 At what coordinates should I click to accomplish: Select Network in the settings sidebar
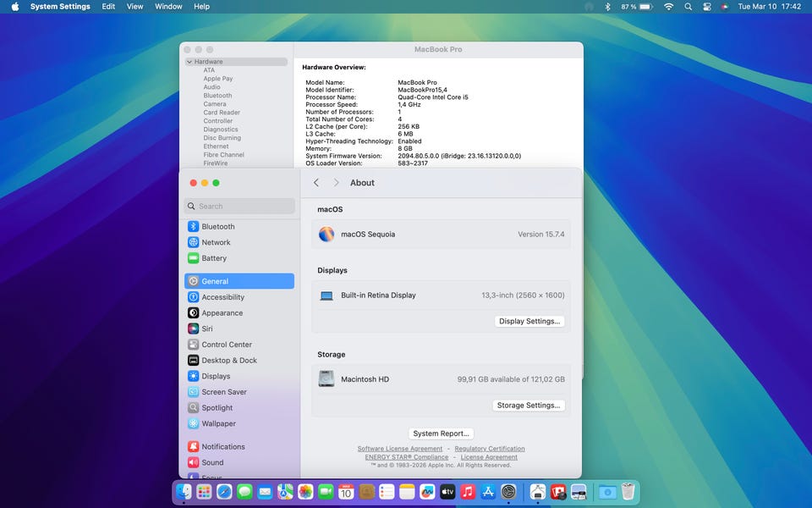(216, 242)
